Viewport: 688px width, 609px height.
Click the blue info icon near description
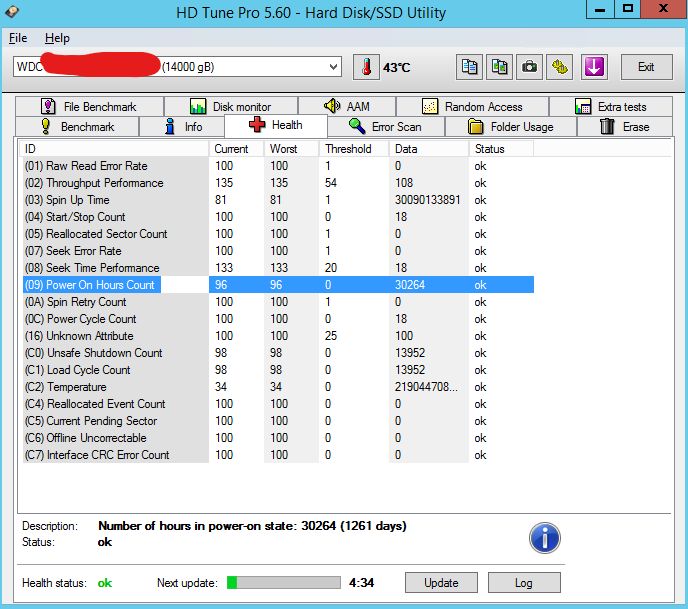pos(545,537)
